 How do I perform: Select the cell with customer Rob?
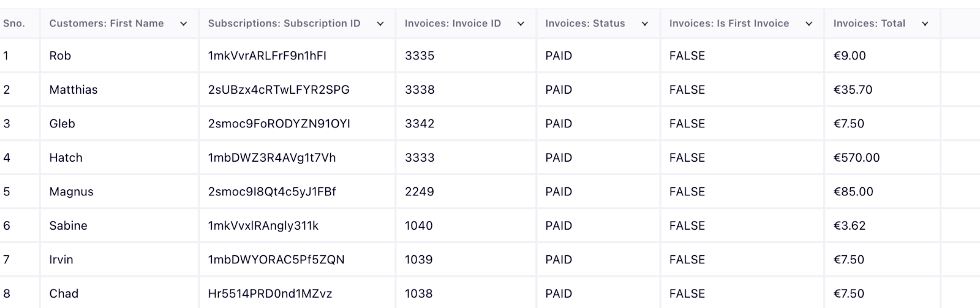click(60, 56)
